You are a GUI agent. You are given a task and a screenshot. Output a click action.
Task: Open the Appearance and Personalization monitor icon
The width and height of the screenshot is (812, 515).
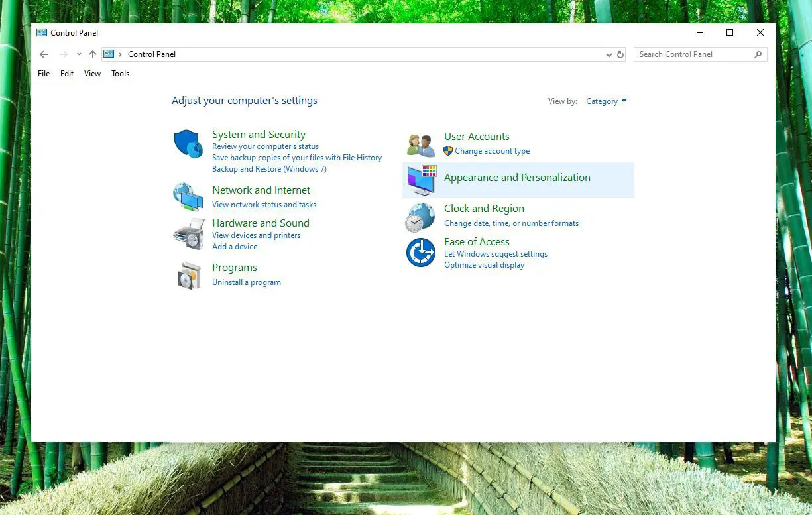click(x=421, y=180)
